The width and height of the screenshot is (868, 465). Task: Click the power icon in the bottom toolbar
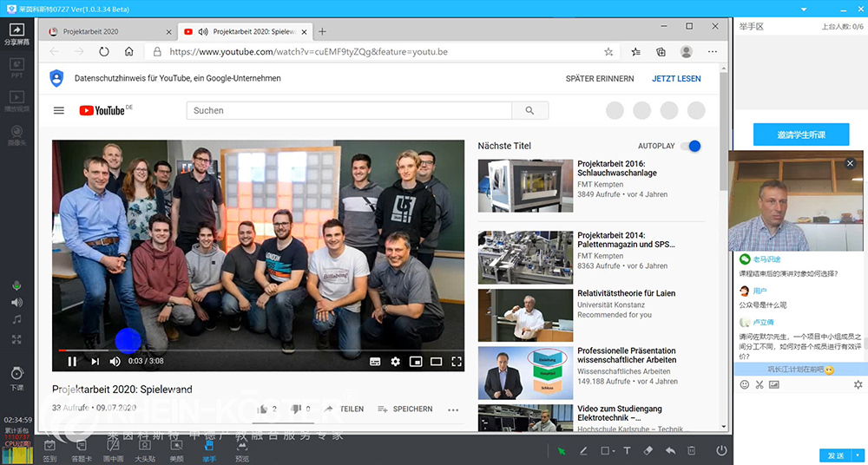(x=720, y=450)
